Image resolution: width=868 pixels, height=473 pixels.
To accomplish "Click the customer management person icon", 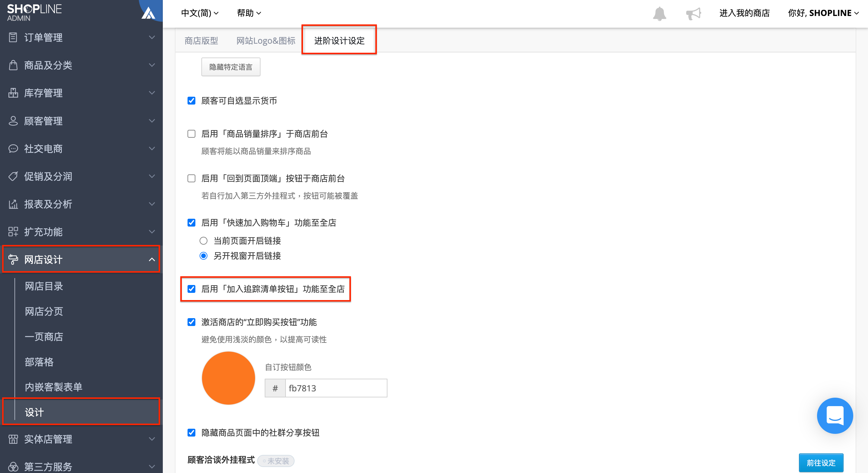I will tap(13, 121).
